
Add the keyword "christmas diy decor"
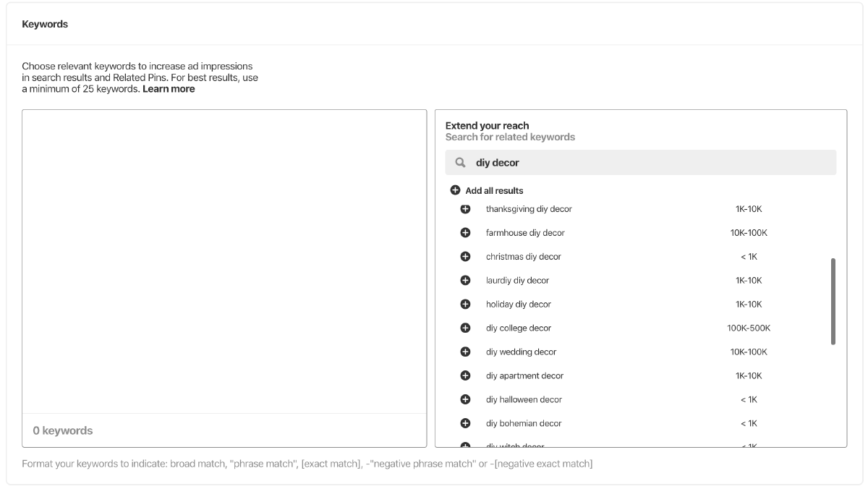click(x=465, y=257)
